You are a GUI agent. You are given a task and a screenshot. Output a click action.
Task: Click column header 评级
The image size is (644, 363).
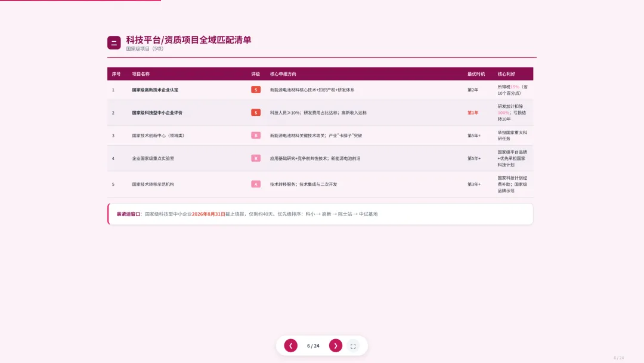click(256, 74)
